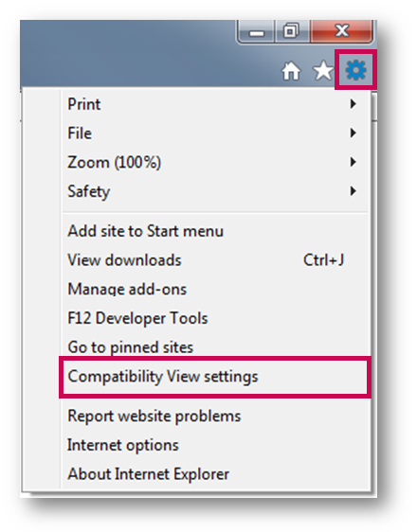417x532 pixels.
Task: Click the blue gear Tools icon
Action: point(355,70)
